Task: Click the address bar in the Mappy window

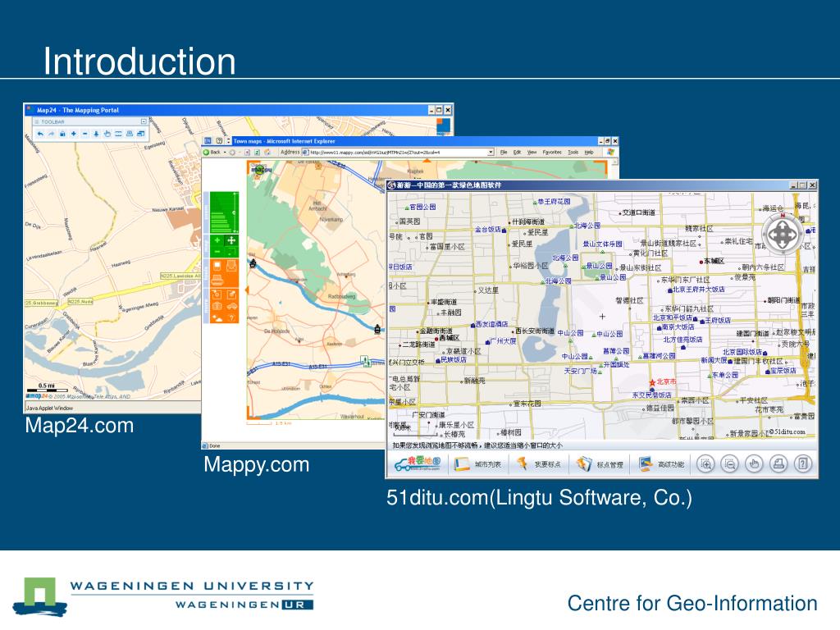Action: [399, 152]
